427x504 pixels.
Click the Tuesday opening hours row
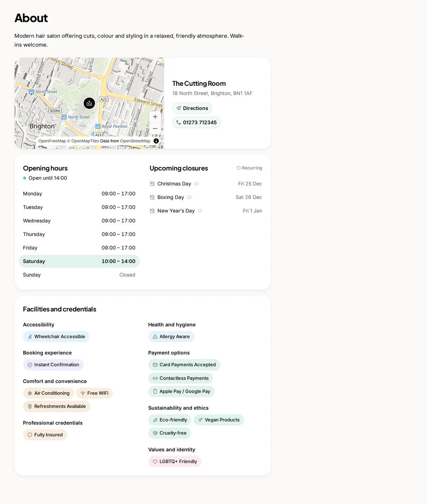79,207
